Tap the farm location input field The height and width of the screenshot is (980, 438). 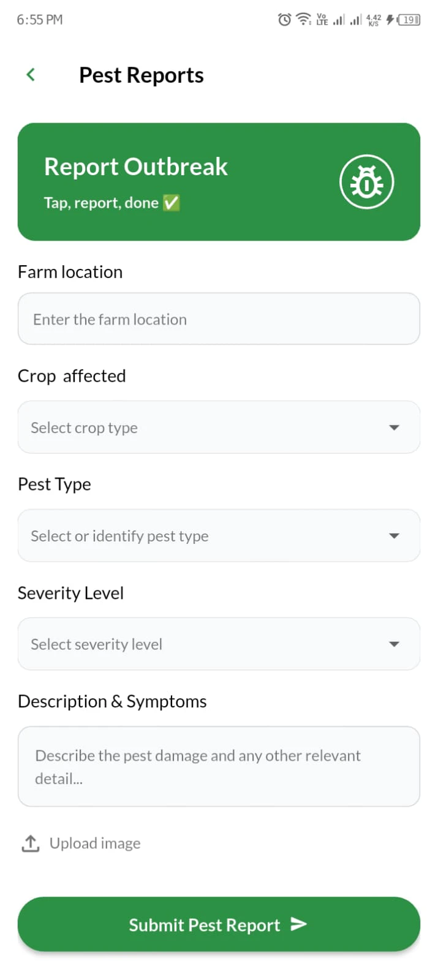point(219,318)
